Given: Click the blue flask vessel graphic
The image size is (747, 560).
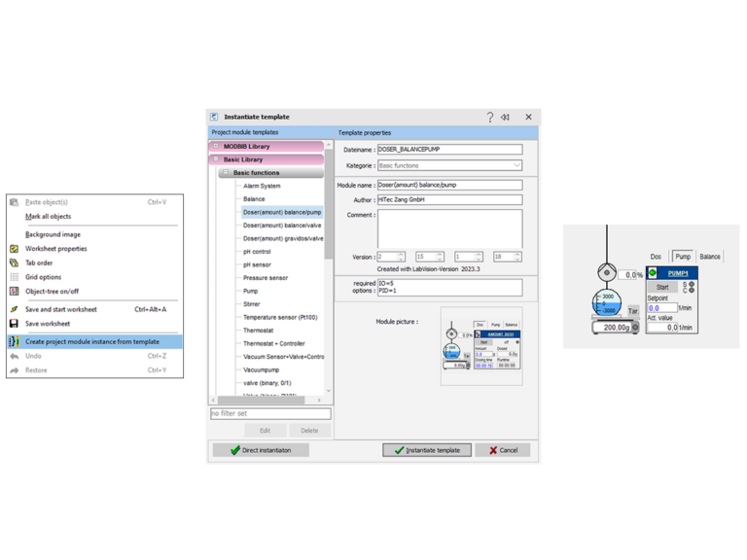Looking at the screenshot, I should 607,302.
